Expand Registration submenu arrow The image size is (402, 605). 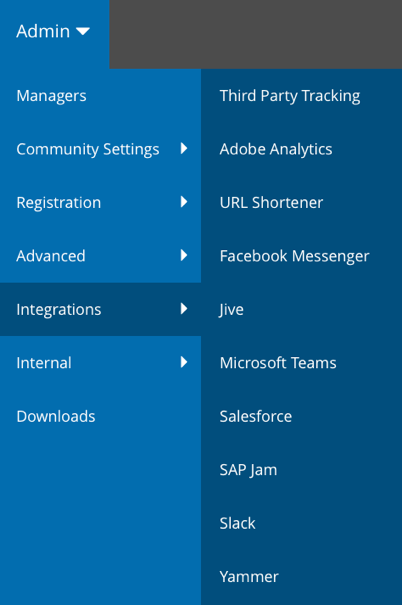click(x=184, y=201)
